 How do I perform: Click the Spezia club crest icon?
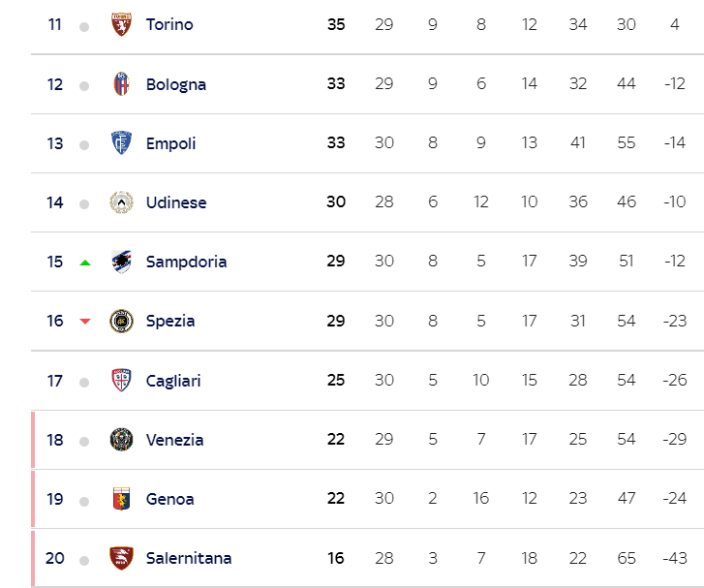121,321
